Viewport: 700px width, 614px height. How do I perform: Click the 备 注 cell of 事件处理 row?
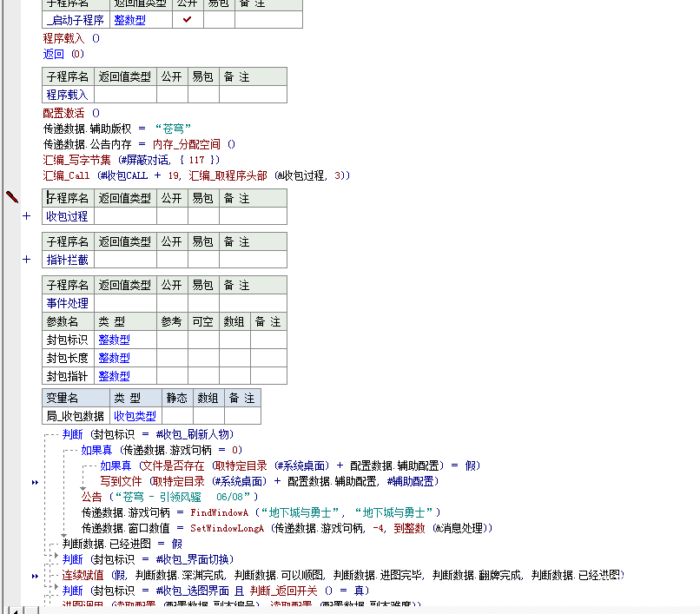click(253, 303)
